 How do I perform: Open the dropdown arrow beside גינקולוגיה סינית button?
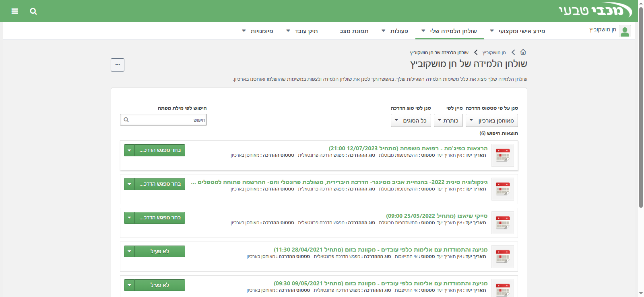[x=129, y=184]
